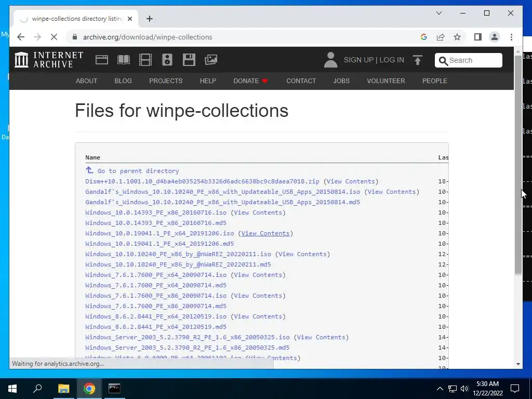Open File Explorer from the taskbar
This screenshot has height=399, width=532.
click(x=63, y=389)
